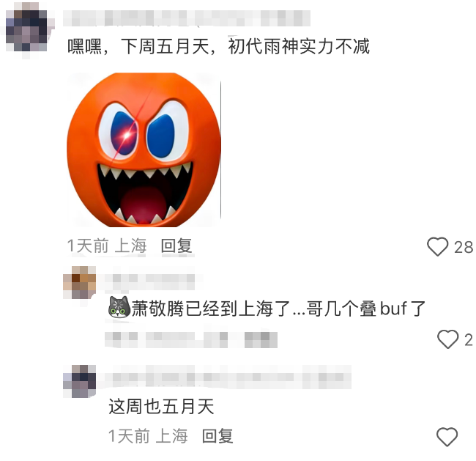Open the orange angry face image
Viewport: 476px width, 461px height.
pos(144,150)
